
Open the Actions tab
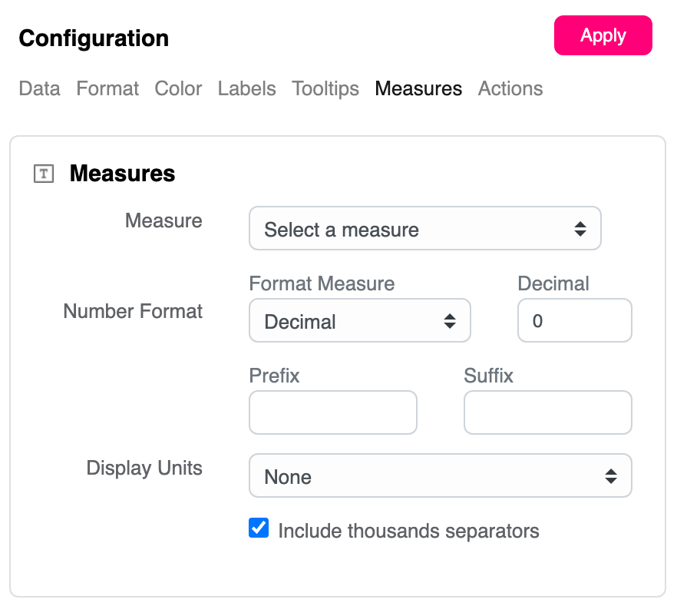pyautogui.click(x=510, y=89)
